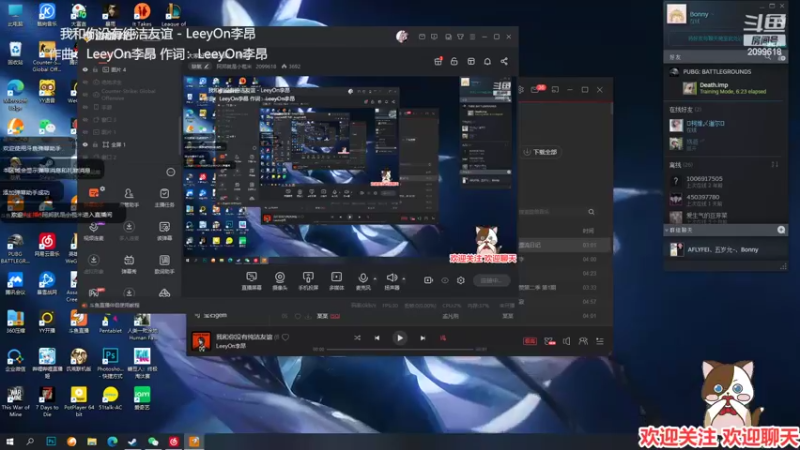The image size is (800, 450).
Task: Toggle volume mute speaker in music player
Action: click(566, 341)
